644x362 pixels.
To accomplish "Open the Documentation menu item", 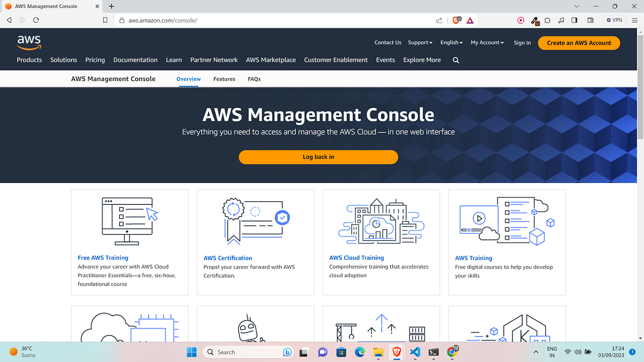I will pyautogui.click(x=135, y=60).
